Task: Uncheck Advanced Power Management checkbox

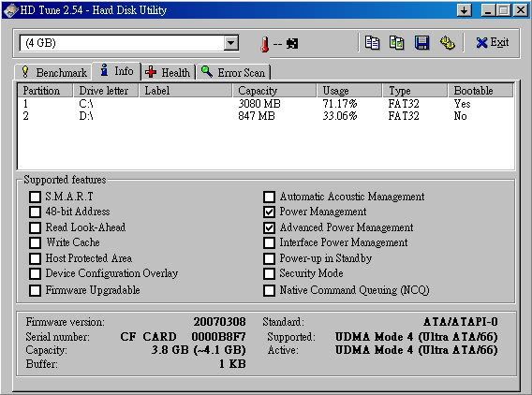Action: click(269, 227)
